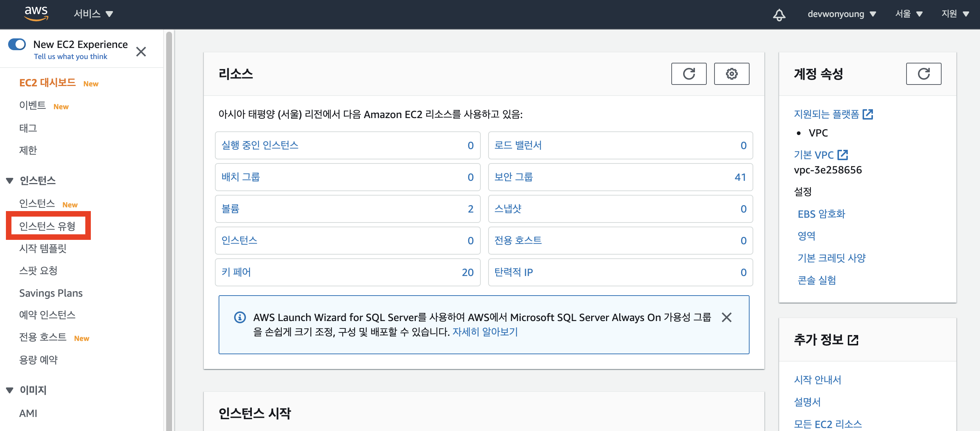Collapse the 인스턴스 sidebar section
980x431 pixels.
(10, 180)
